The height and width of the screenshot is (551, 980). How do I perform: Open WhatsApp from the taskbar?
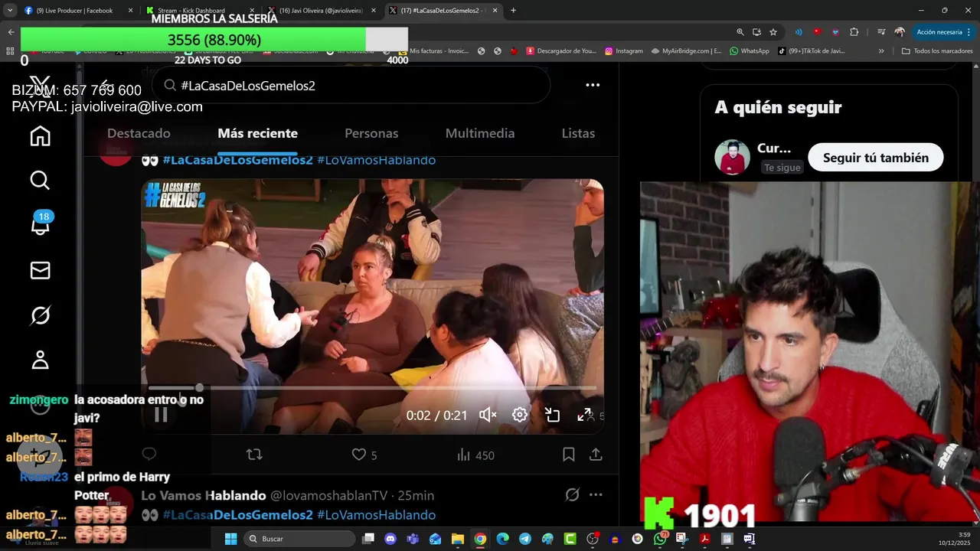click(x=659, y=539)
